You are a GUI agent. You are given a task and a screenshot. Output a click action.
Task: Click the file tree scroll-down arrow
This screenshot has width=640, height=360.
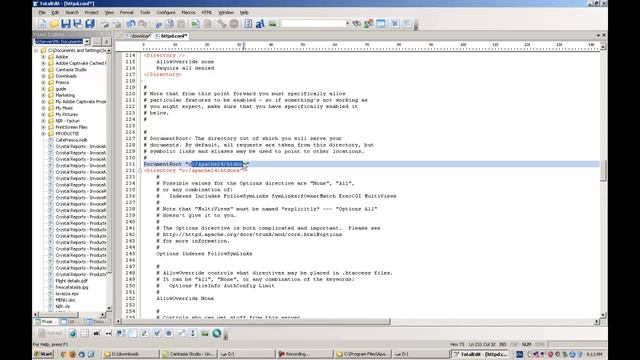[109, 309]
